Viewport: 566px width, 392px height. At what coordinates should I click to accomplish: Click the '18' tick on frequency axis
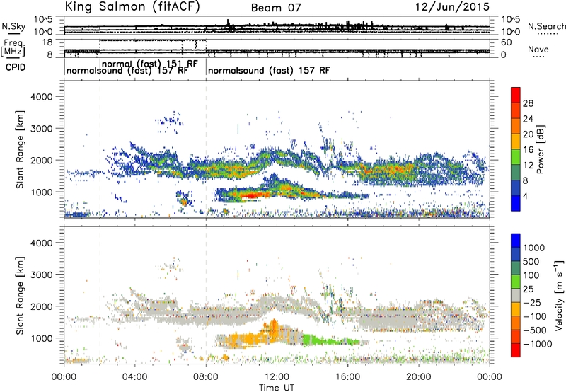(x=48, y=42)
